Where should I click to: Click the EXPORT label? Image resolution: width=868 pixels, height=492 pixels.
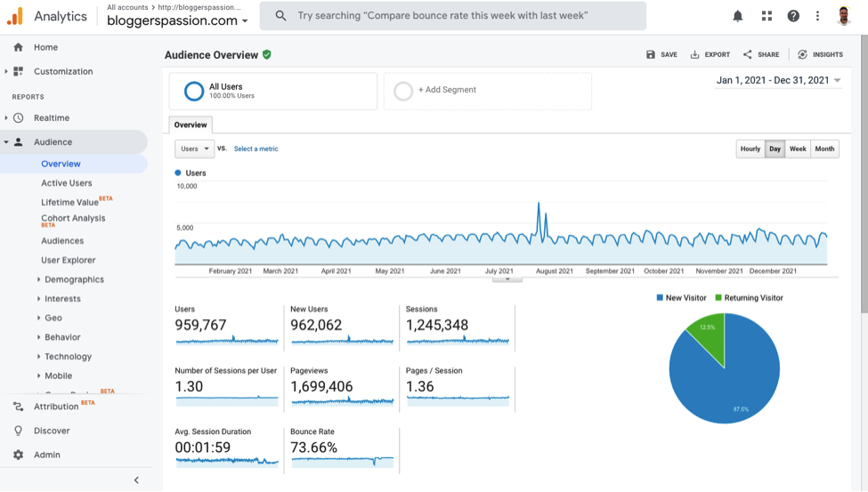(x=718, y=55)
